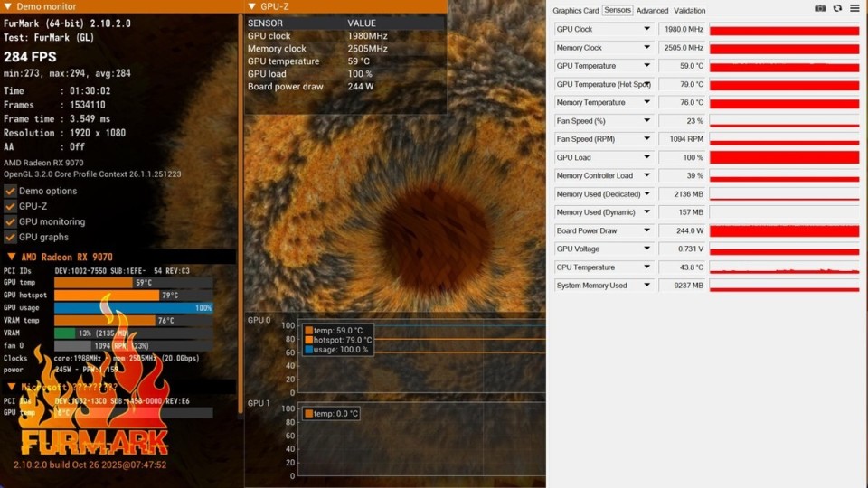Viewport: 868px width, 488px height.
Task: Collapse the GPU-Z overlay panel header
Action: (x=250, y=6)
